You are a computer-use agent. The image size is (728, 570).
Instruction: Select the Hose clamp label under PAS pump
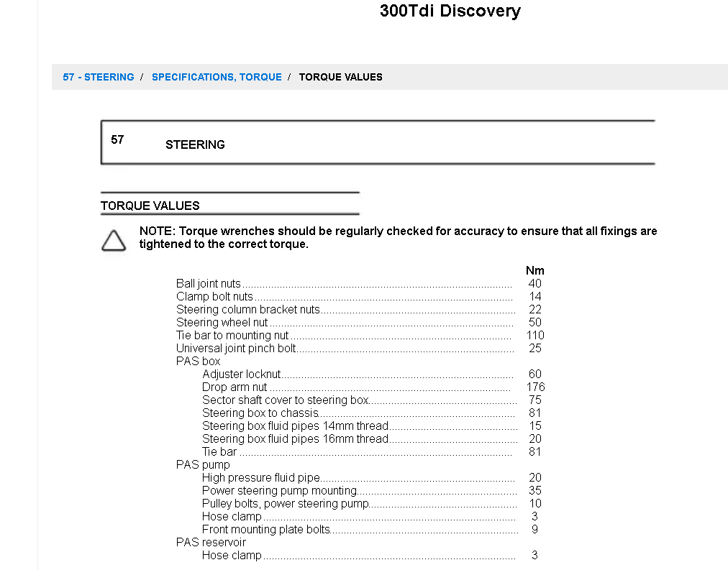click(x=232, y=517)
